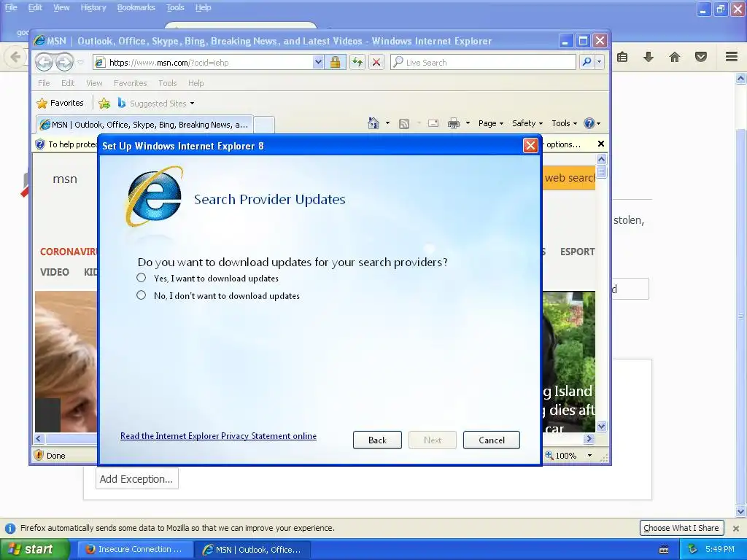Open the search provider options dropdown
This screenshot has width=747, height=560.
[600, 63]
